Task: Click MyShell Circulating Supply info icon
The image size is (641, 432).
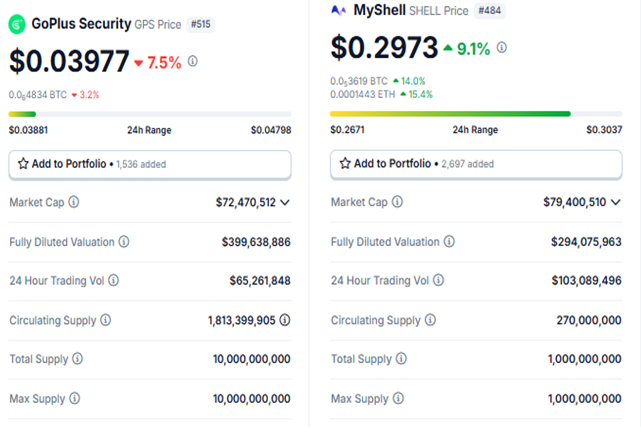Action: pos(431,320)
